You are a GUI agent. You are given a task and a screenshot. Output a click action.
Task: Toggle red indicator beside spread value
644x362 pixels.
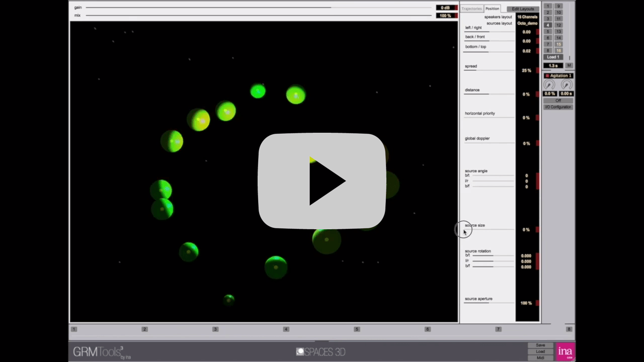[x=537, y=70]
